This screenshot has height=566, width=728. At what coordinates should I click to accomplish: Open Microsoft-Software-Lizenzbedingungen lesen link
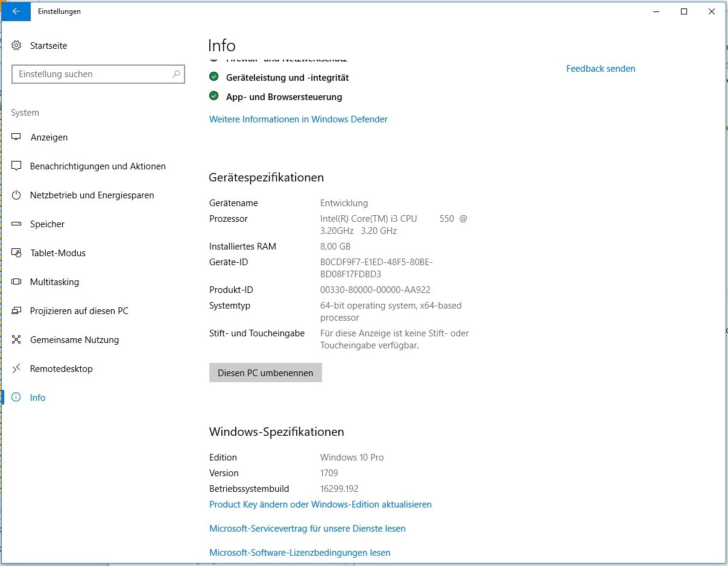click(300, 553)
